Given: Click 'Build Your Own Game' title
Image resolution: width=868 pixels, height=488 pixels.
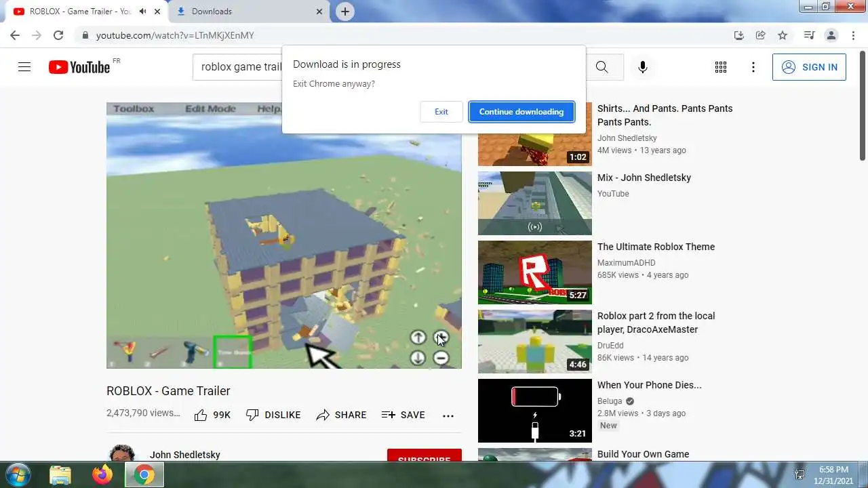Looking at the screenshot, I should point(643,454).
